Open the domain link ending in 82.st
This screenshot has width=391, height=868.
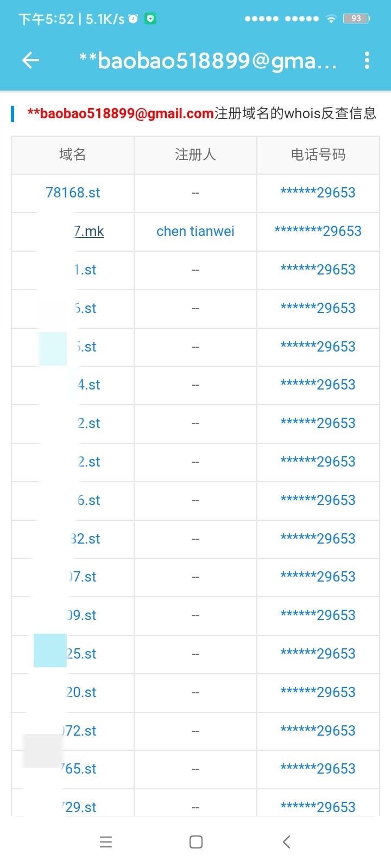click(85, 539)
